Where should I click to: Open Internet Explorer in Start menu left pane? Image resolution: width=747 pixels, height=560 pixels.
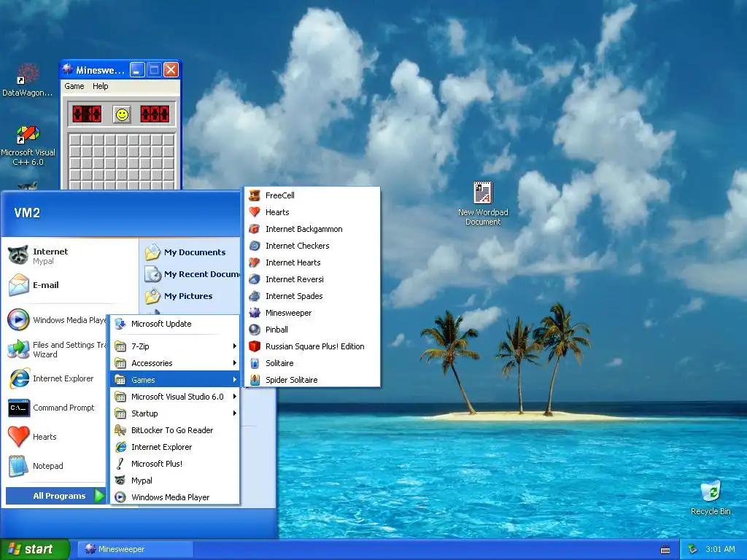coord(56,378)
